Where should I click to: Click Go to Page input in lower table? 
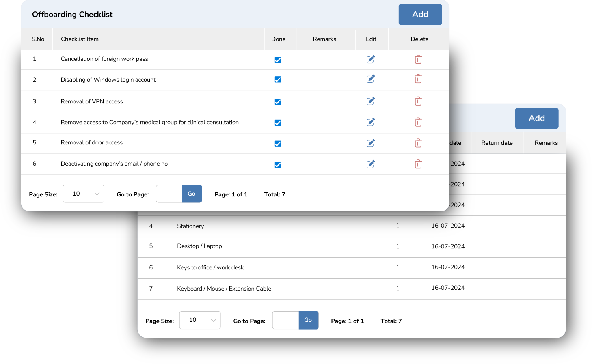click(x=285, y=320)
